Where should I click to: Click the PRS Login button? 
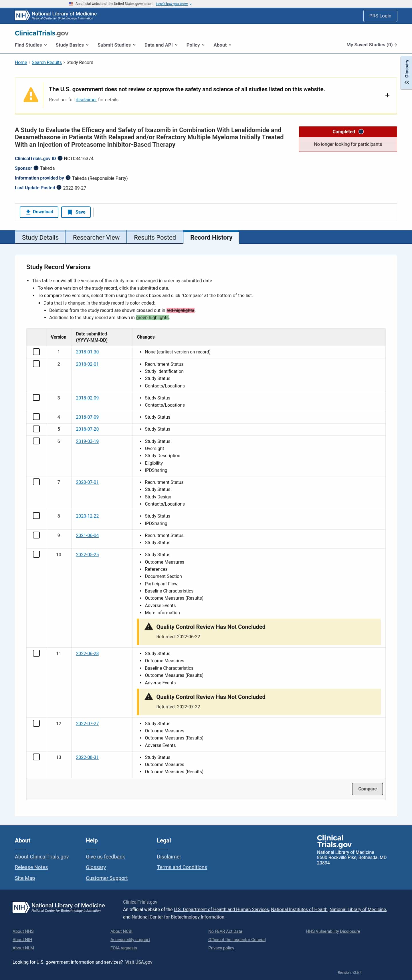[x=380, y=16]
